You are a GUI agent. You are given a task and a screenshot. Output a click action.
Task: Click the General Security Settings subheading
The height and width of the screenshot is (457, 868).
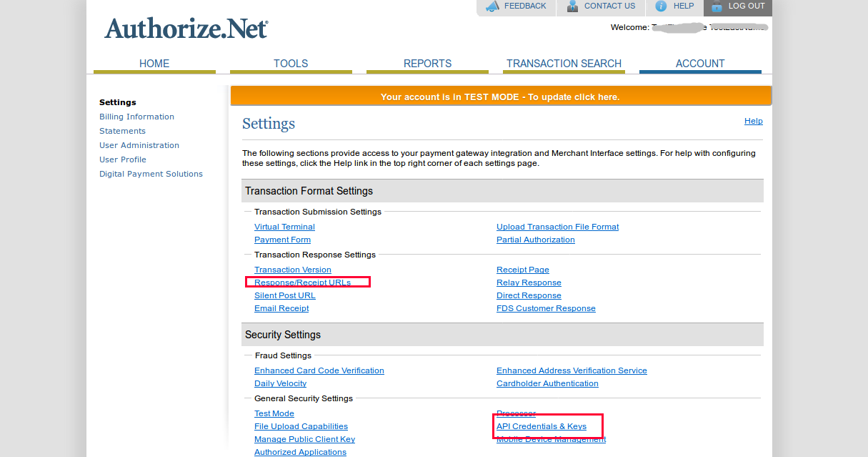pyautogui.click(x=304, y=398)
